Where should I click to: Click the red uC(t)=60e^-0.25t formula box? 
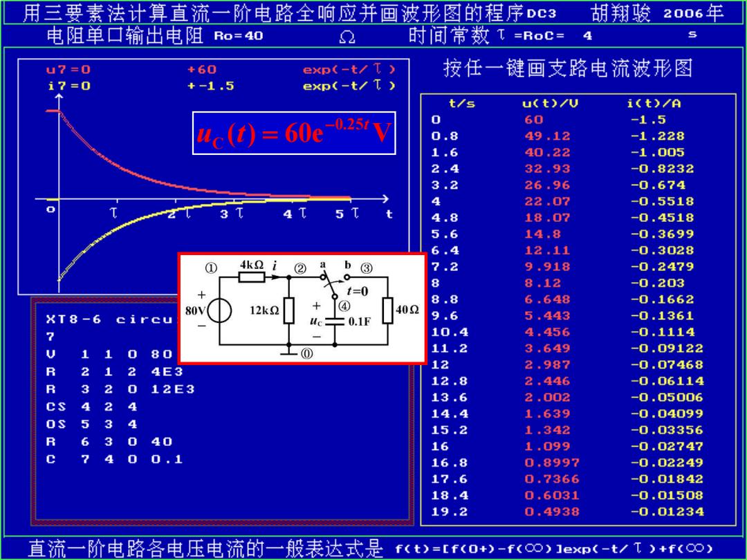294,133
